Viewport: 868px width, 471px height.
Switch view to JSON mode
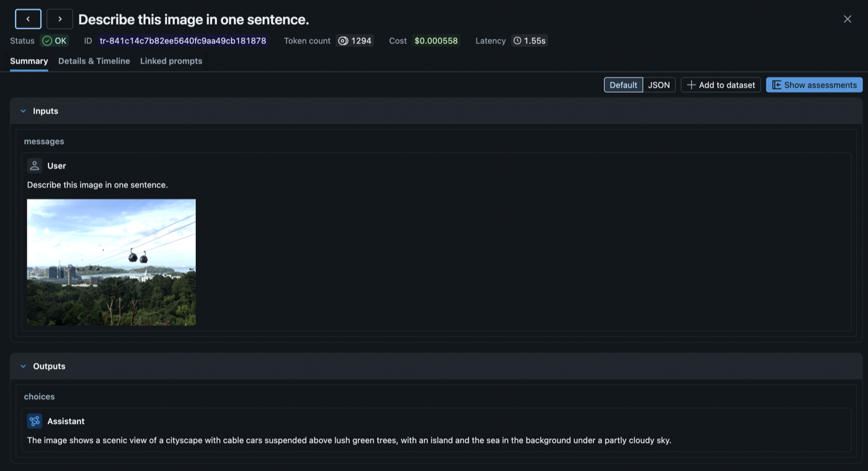(658, 85)
